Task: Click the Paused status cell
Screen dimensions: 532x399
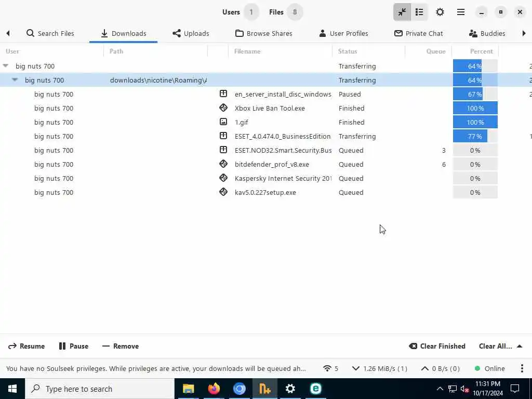Action: pos(350,95)
